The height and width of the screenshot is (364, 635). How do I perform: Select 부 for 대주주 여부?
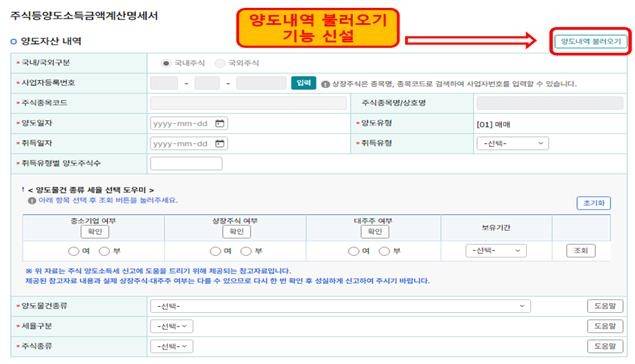[384, 251]
